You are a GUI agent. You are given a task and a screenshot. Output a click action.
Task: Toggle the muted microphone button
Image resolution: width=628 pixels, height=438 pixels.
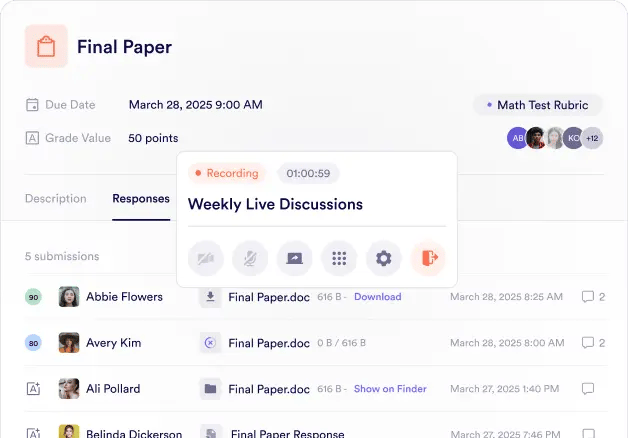coord(250,258)
